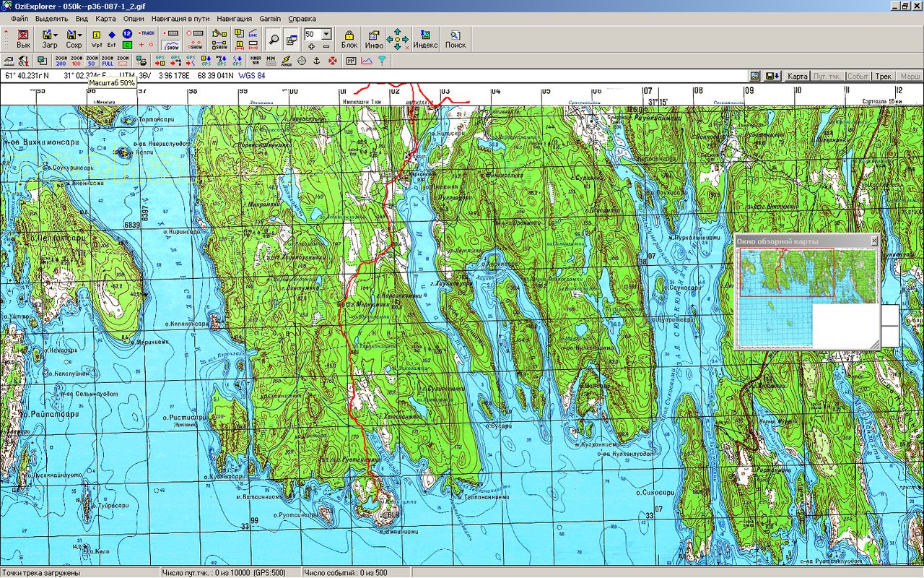
Task: Click the red lifebuoy MOB icon
Action: tap(333, 61)
